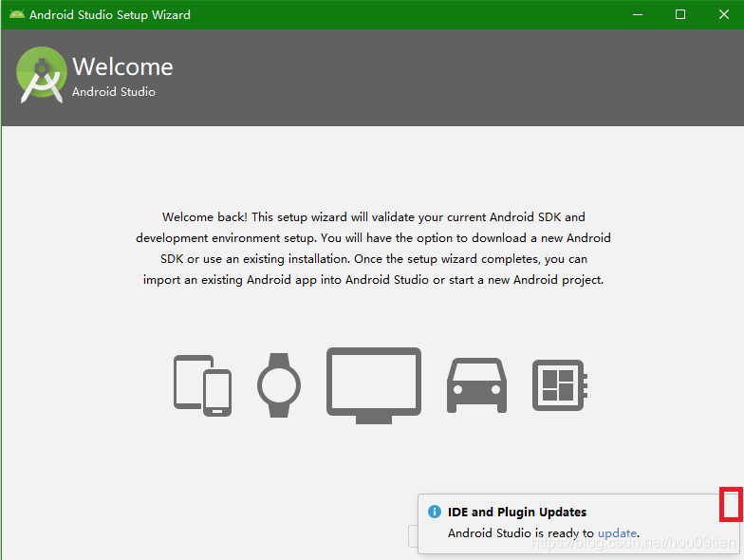Open the update link in notification
Viewport: 744px width, 560px height.
pos(617,533)
